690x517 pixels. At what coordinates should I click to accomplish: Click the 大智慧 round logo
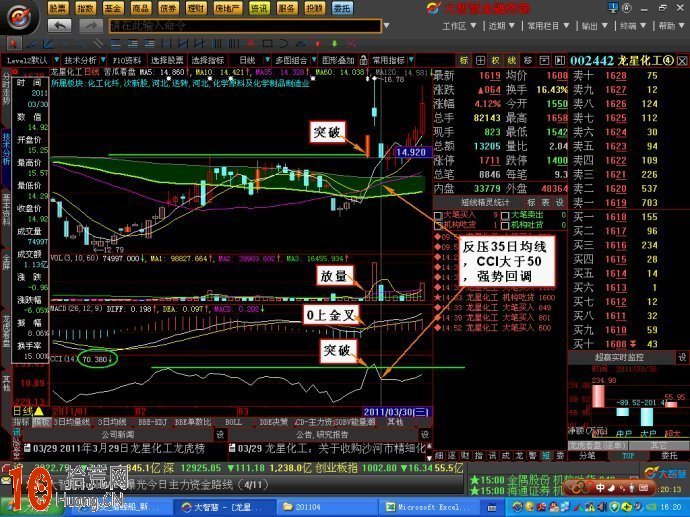pyautogui.click(x=20, y=17)
